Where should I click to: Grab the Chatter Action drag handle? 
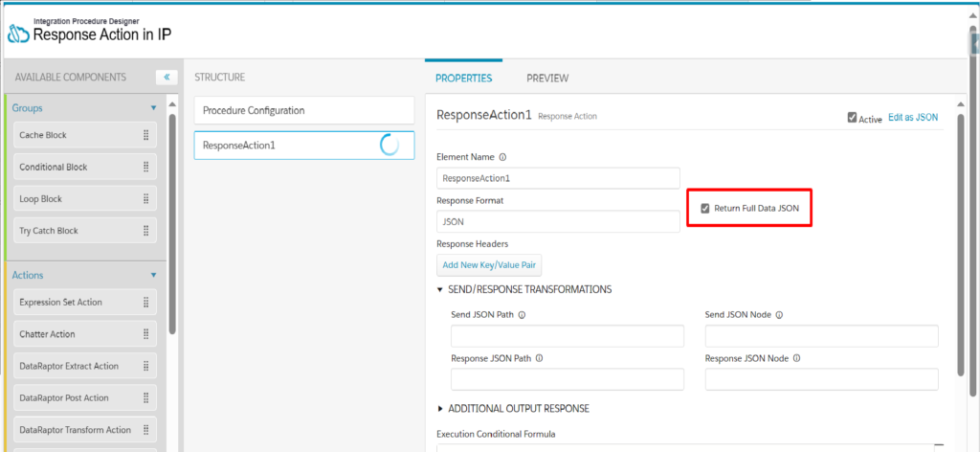(145, 334)
